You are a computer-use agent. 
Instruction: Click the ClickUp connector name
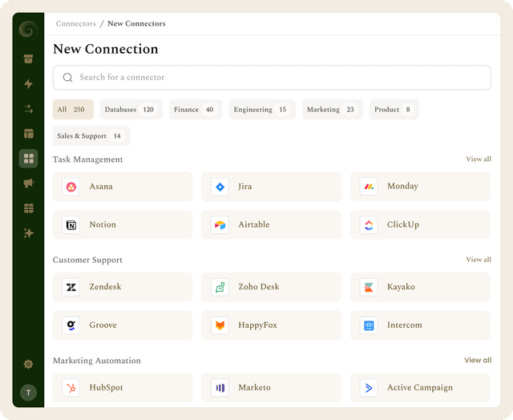point(403,224)
